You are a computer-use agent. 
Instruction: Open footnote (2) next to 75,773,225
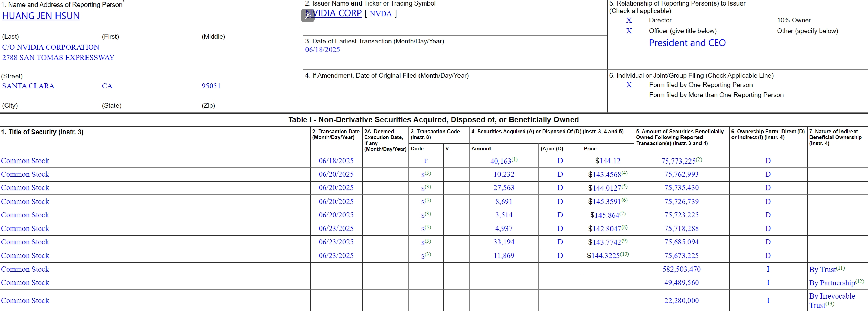pos(699,159)
